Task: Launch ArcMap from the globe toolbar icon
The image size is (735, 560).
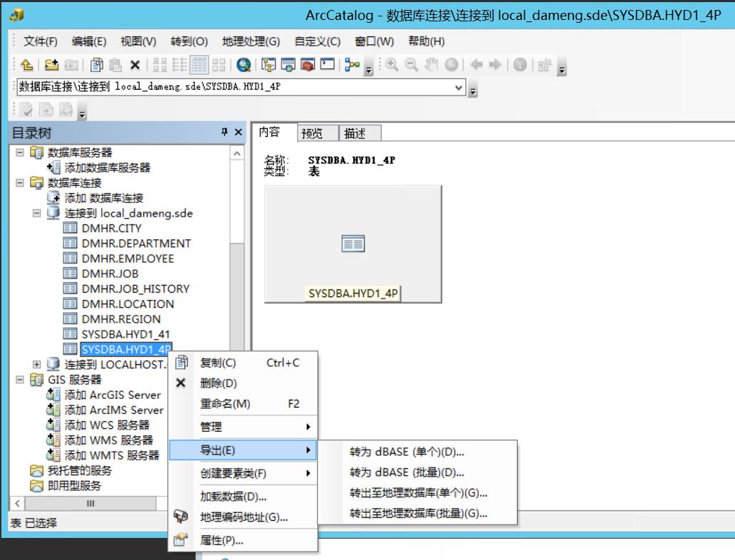Action: click(x=244, y=65)
